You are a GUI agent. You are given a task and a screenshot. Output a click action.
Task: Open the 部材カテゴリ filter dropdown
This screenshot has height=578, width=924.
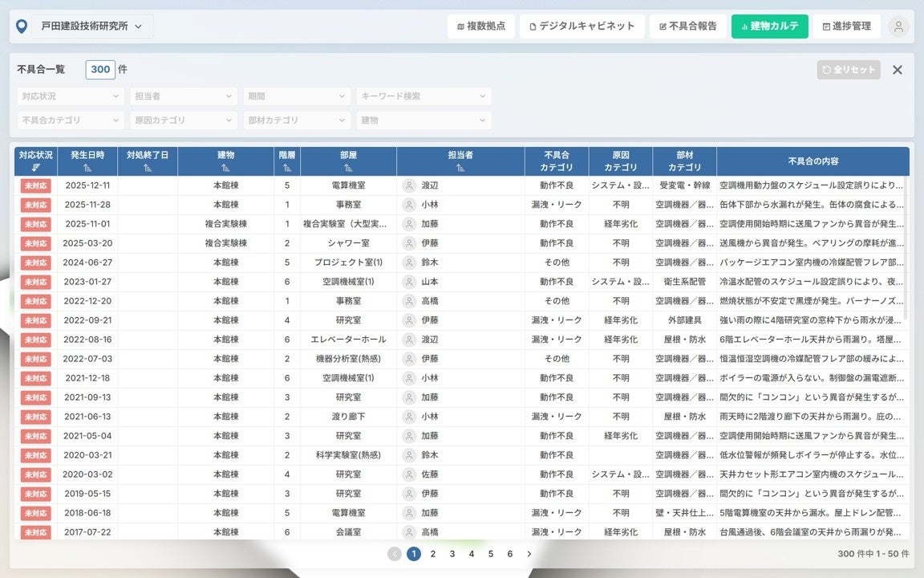(297, 120)
